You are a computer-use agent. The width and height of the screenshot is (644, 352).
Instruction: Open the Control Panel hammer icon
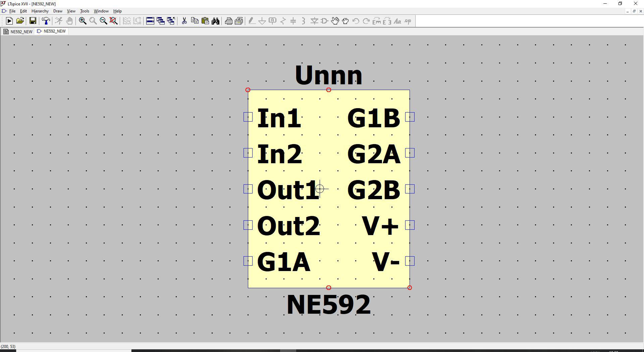point(46,21)
